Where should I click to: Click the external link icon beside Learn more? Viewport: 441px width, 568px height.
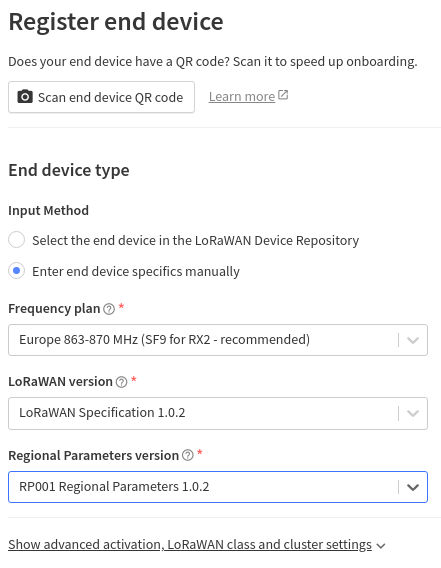[x=283, y=95]
